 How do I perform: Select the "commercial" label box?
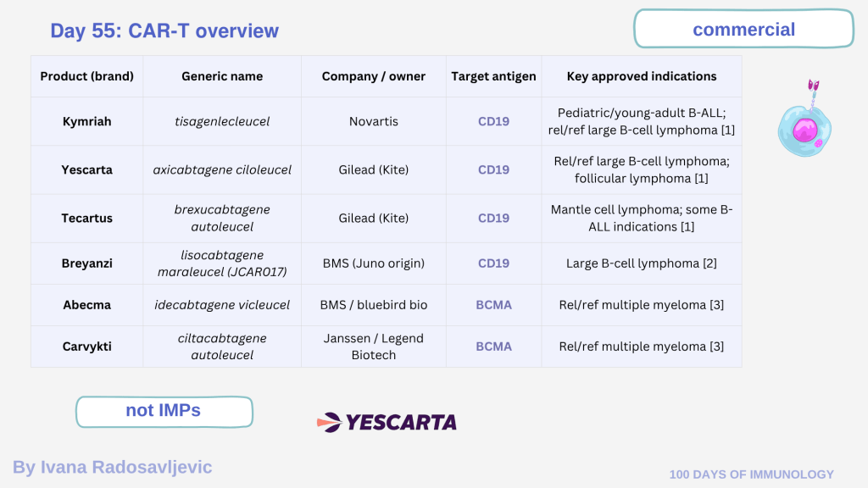pyautogui.click(x=743, y=30)
